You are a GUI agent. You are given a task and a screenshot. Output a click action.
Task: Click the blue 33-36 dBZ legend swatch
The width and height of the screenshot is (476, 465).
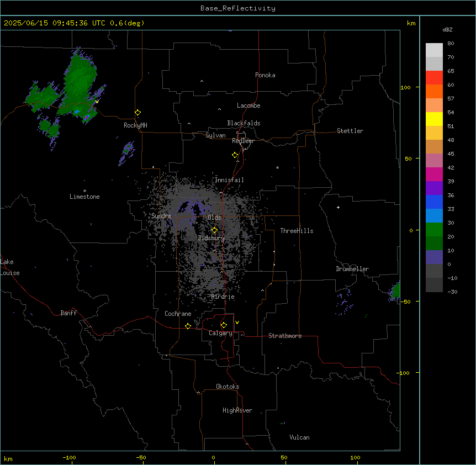coord(434,202)
